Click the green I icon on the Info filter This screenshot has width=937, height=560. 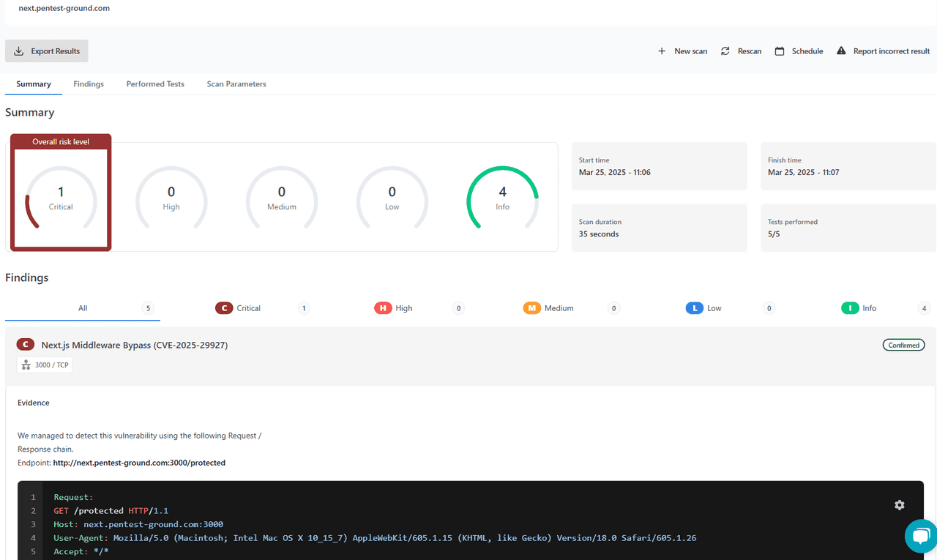point(851,307)
